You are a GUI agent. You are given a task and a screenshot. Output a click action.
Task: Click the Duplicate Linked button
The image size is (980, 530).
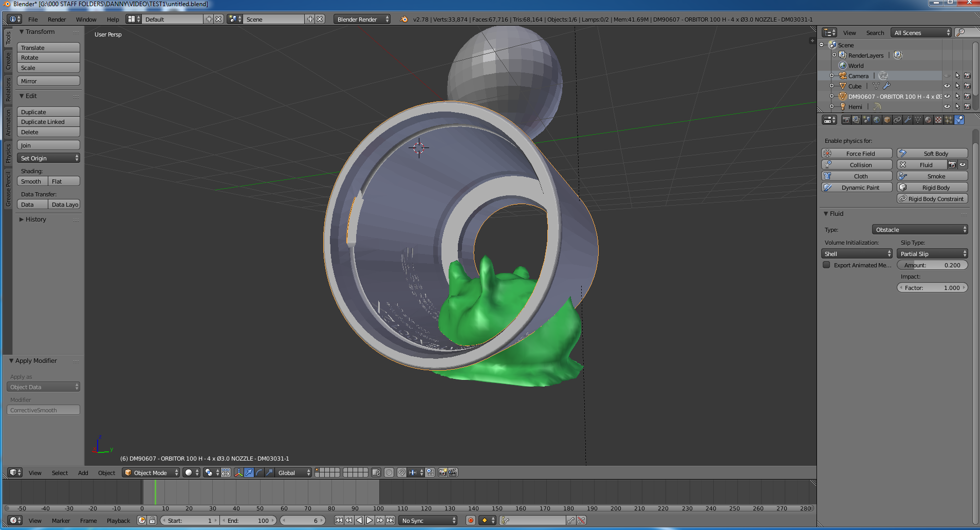(48, 122)
